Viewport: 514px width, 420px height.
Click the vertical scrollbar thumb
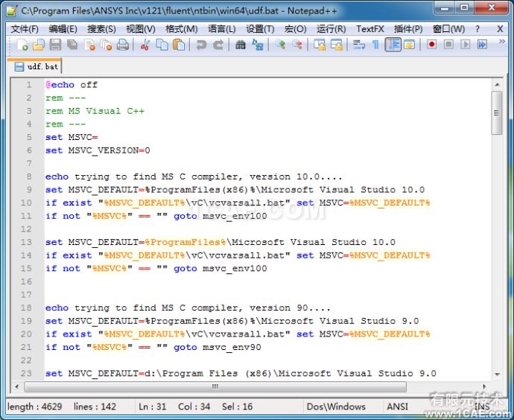(497, 113)
